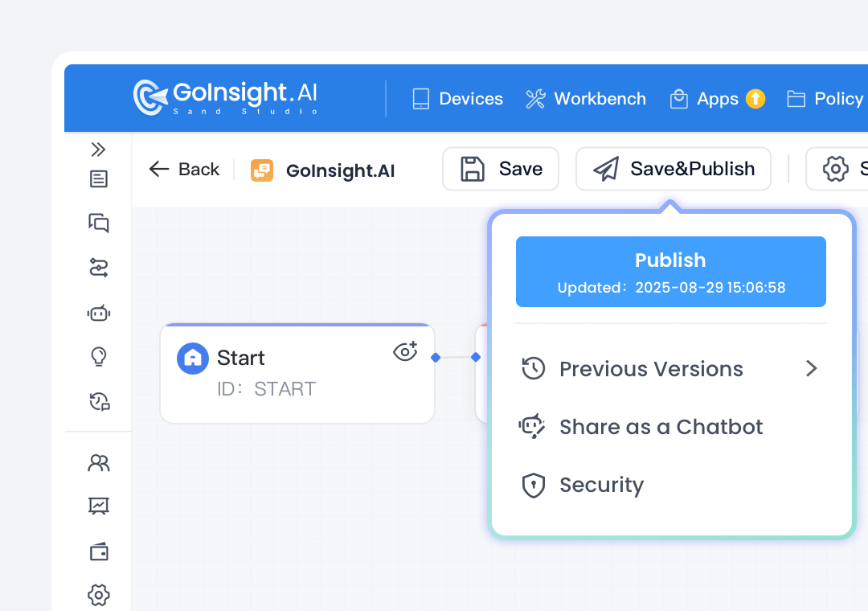This screenshot has height=611, width=868.
Task: Select Share as a Chatbot option
Action: (x=661, y=427)
